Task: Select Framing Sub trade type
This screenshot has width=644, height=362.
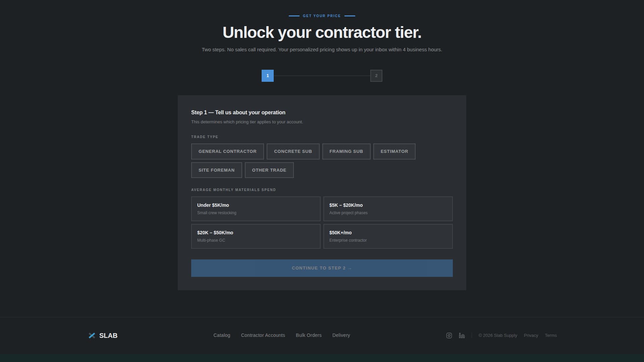Action: click(346, 151)
